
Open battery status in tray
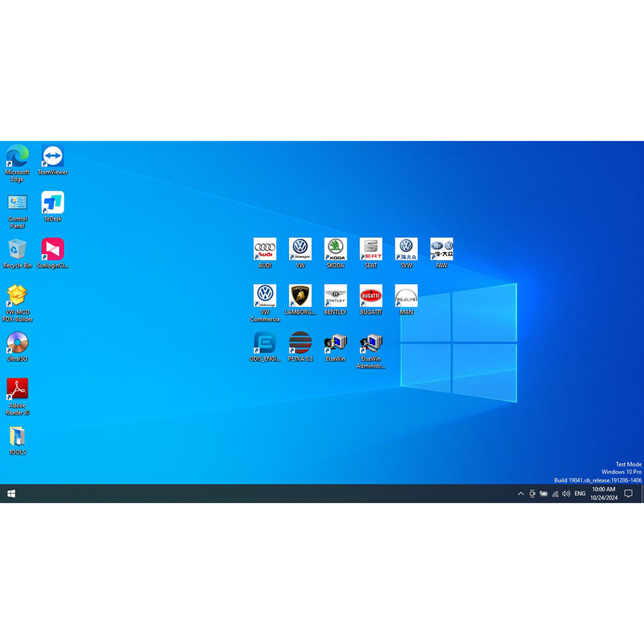click(544, 494)
